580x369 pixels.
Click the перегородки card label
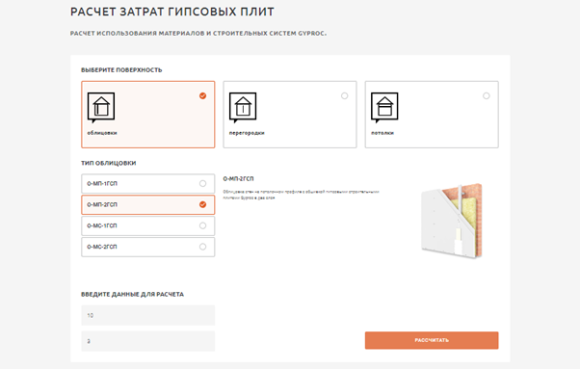(x=247, y=133)
